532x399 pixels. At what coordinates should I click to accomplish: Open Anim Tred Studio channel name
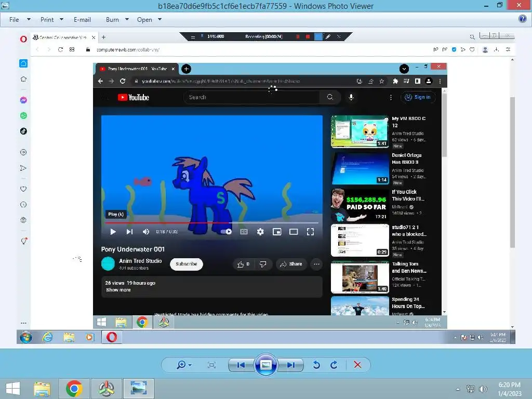click(x=140, y=261)
